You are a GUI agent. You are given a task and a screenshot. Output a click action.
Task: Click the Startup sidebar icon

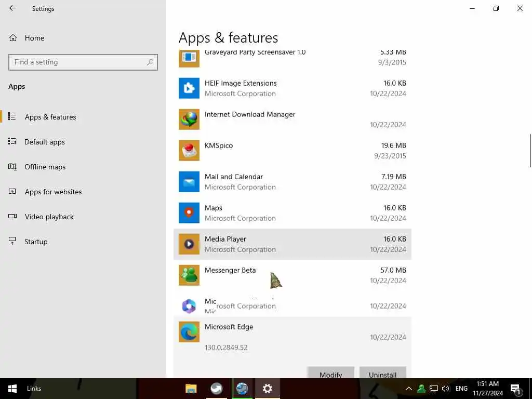click(12, 241)
